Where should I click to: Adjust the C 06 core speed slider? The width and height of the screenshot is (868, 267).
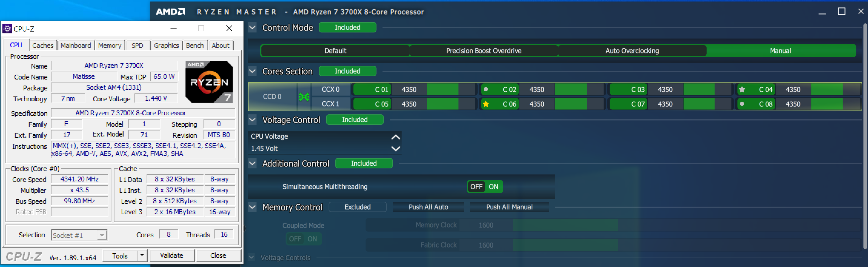(x=579, y=104)
